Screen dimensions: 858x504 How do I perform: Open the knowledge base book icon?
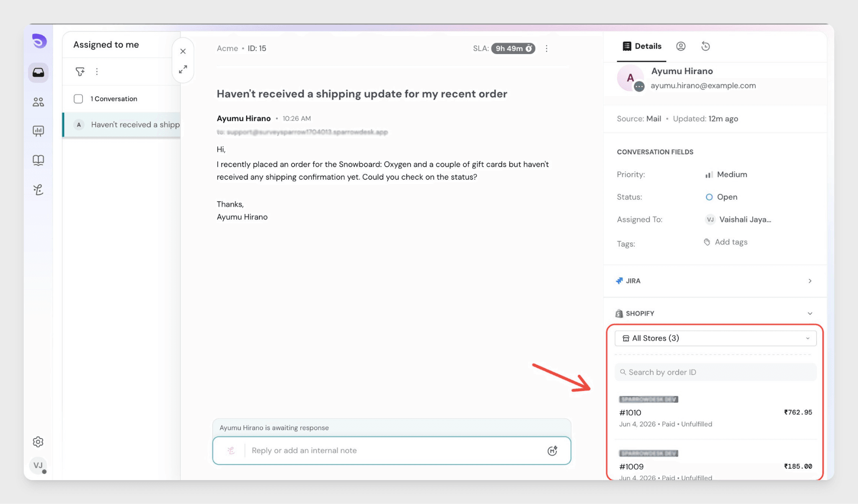point(38,160)
